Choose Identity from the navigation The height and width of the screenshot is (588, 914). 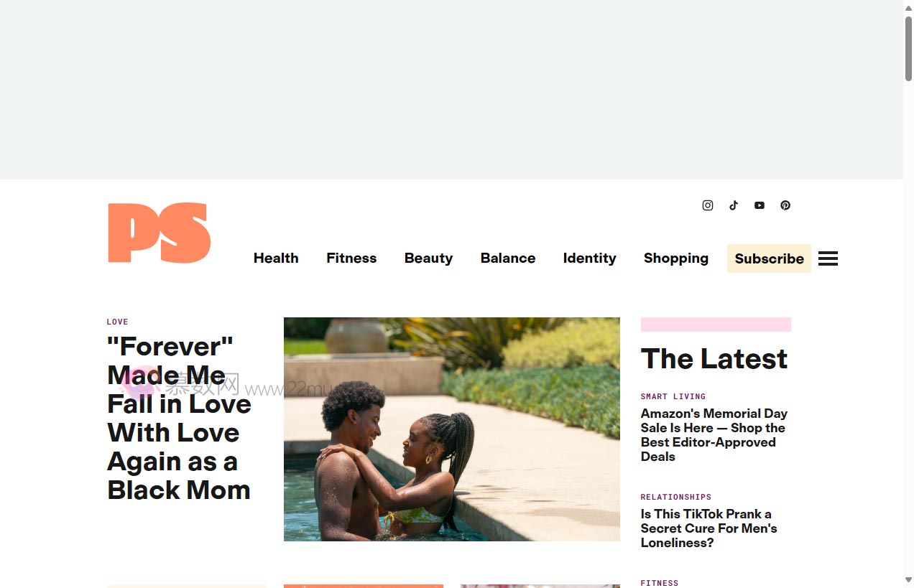589,258
